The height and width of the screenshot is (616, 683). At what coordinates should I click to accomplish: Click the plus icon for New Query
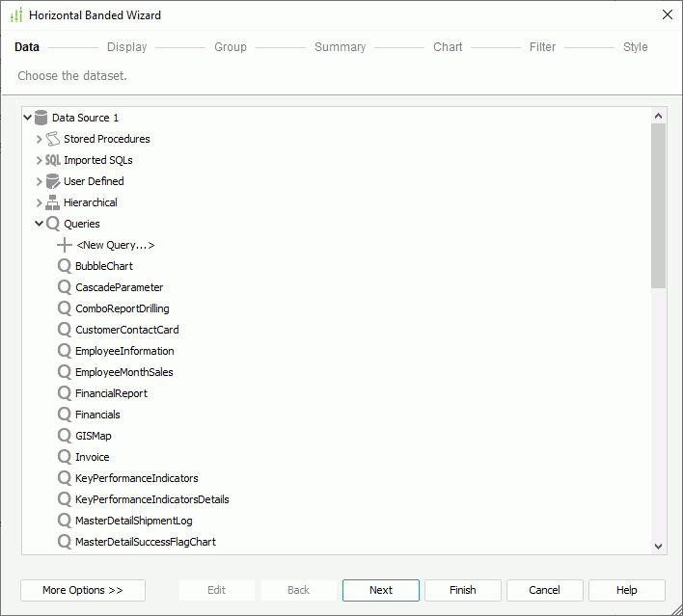pyautogui.click(x=65, y=245)
